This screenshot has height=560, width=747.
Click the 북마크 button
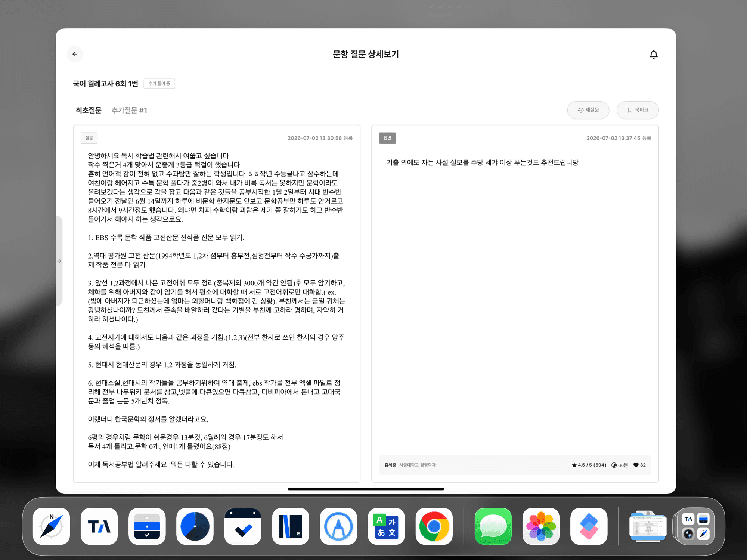click(638, 110)
